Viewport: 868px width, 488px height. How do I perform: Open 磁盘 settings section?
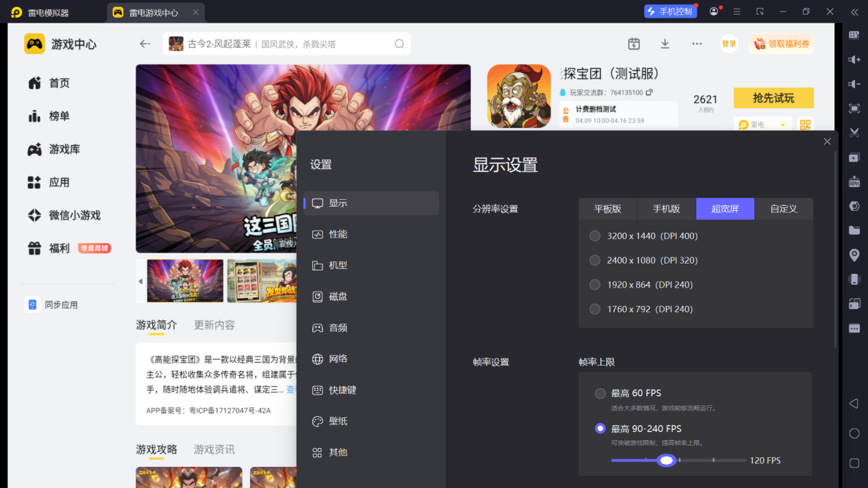[x=371, y=296]
